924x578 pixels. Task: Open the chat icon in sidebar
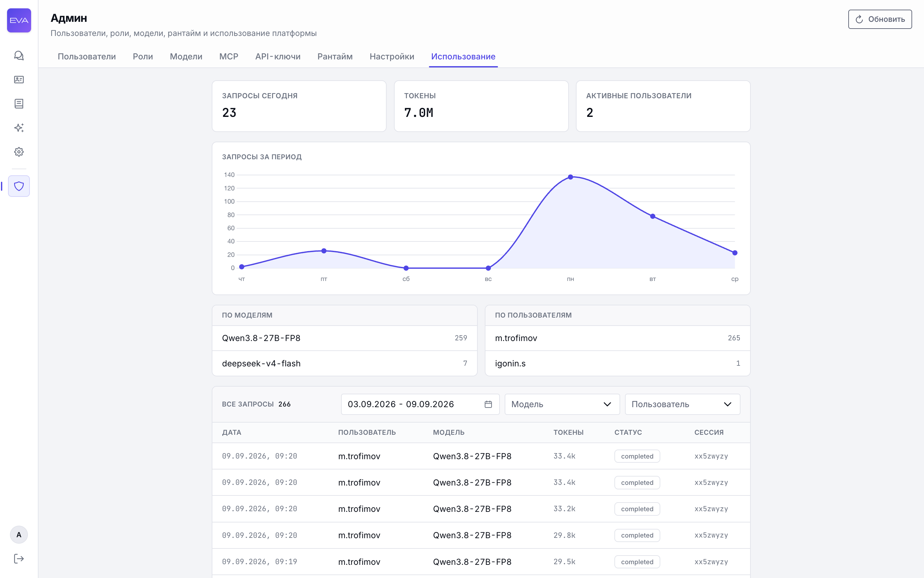pos(19,56)
